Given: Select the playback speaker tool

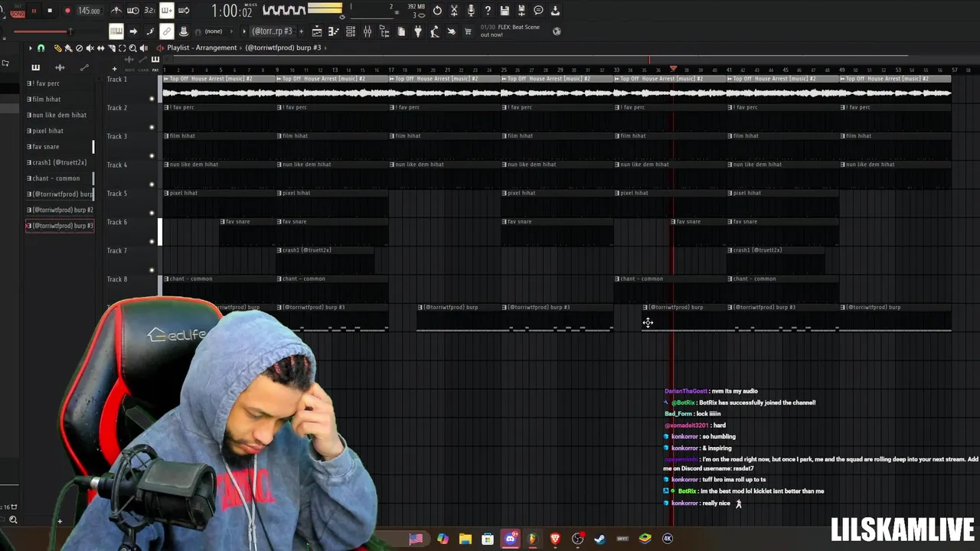Looking at the screenshot, I should point(143,47).
